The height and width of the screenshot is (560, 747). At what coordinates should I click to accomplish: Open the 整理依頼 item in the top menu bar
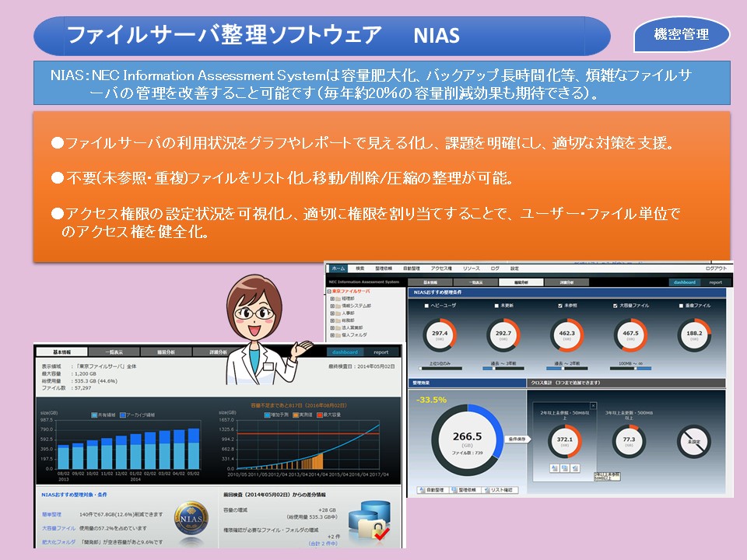[x=384, y=268]
